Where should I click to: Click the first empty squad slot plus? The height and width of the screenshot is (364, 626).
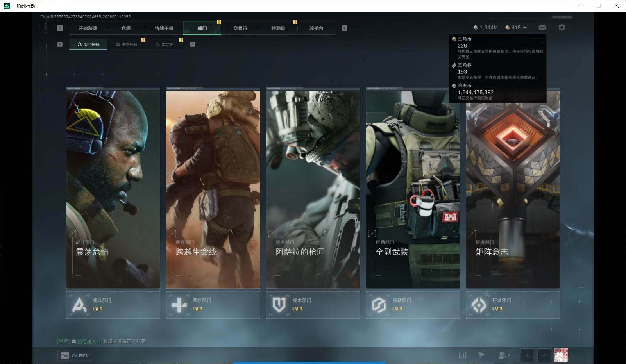527,355
